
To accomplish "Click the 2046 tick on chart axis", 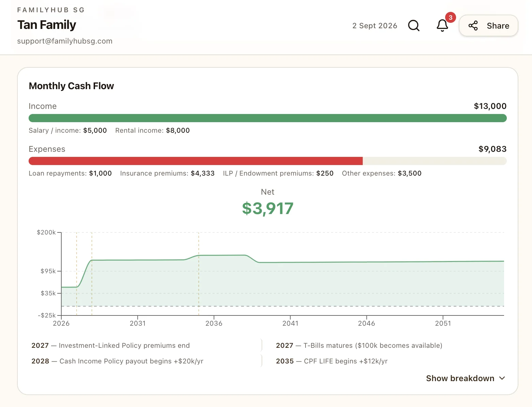I will pyautogui.click(x=366, y=323).
